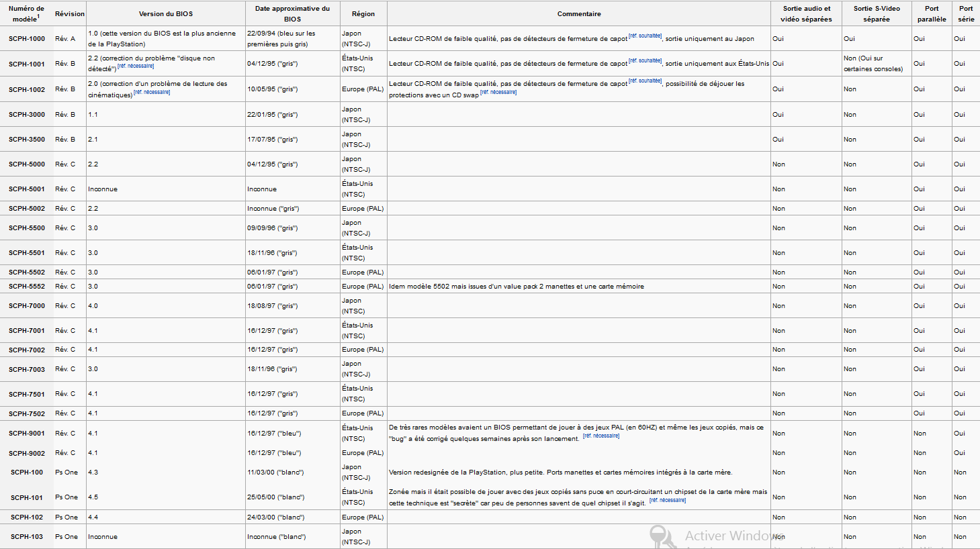Image resolution: width=980 pixels, height=549 pixels.
Task: Select model number SCPH-7001
Action: click(x=27, y=331)
